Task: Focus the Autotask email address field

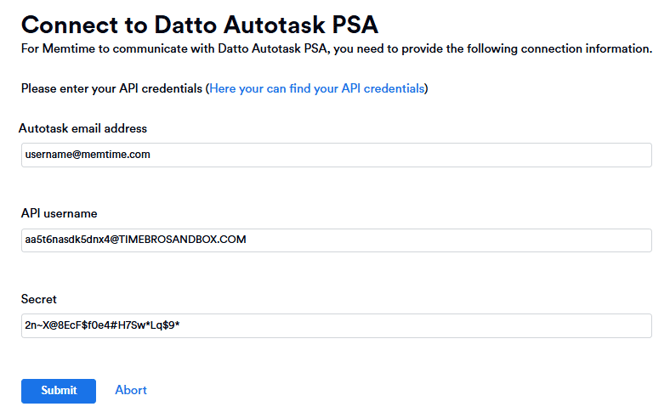Action: click(336, 155)
